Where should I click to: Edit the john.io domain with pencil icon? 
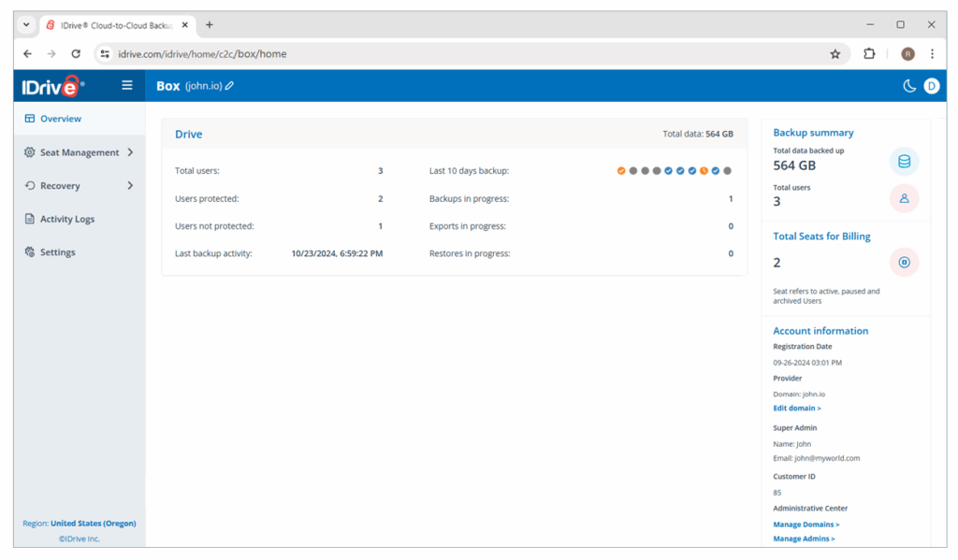(x=229, y=86)
